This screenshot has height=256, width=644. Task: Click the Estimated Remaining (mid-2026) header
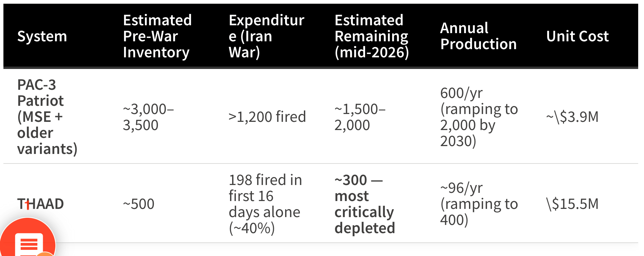click(x=372, y=36)
